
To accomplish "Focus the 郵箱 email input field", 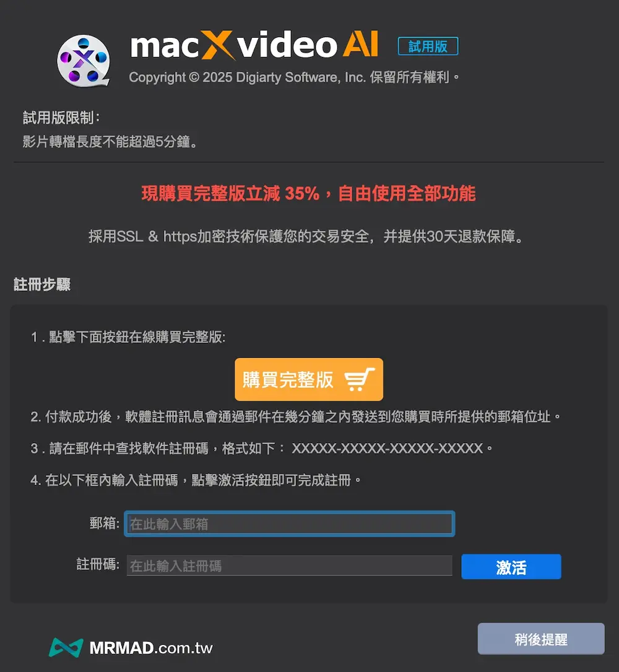I will click(289, 523).
